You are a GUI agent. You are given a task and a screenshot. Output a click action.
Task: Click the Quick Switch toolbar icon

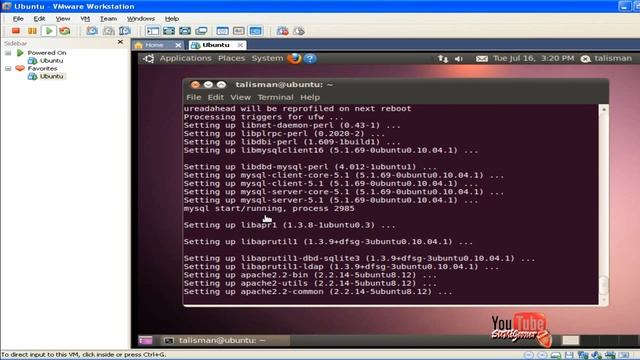pyautogui.click(x=185, y=31)
